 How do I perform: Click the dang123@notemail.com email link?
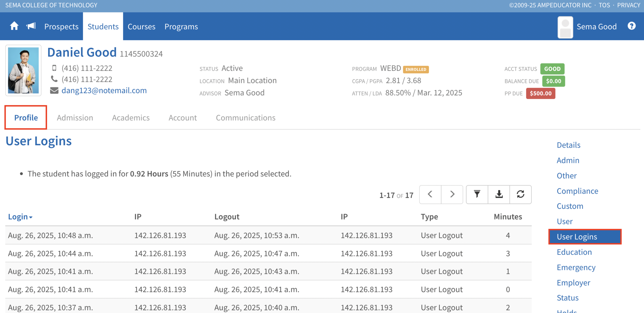pos(104,90)
